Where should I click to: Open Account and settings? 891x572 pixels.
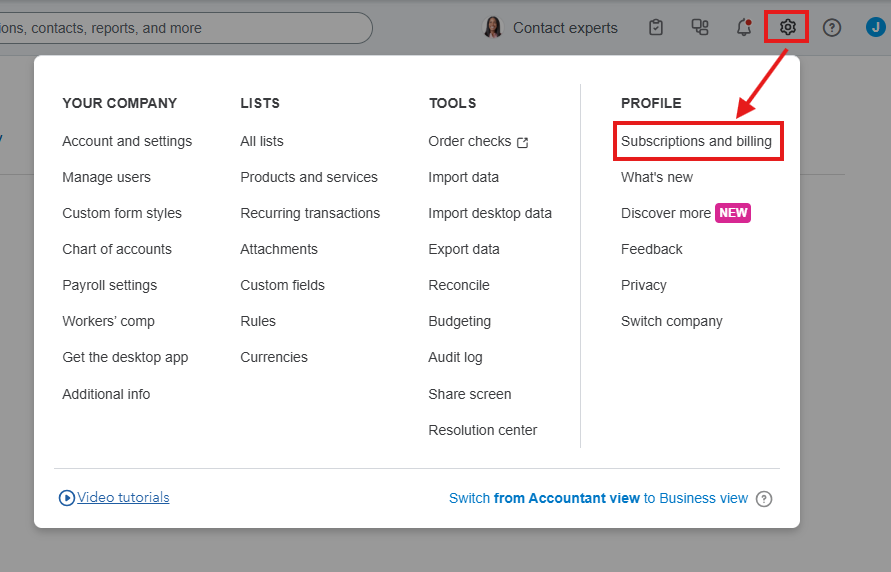127,141
